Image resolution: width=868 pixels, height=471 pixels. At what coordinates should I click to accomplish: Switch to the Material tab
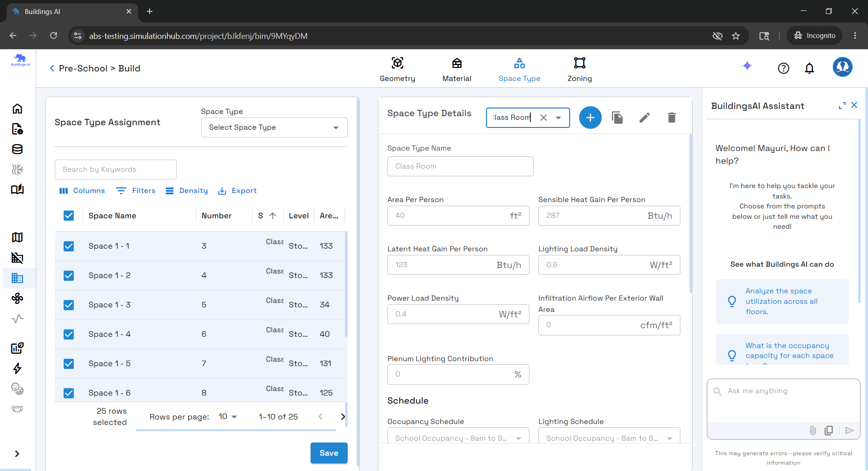(x=457, y=69)
